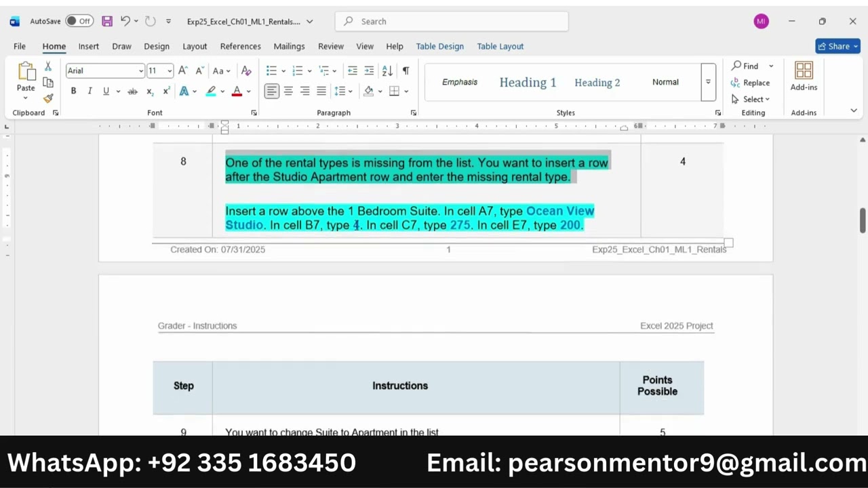The image size is (868, 488).
Task: Open the Add-ins pane
Action: pos(804,77)
